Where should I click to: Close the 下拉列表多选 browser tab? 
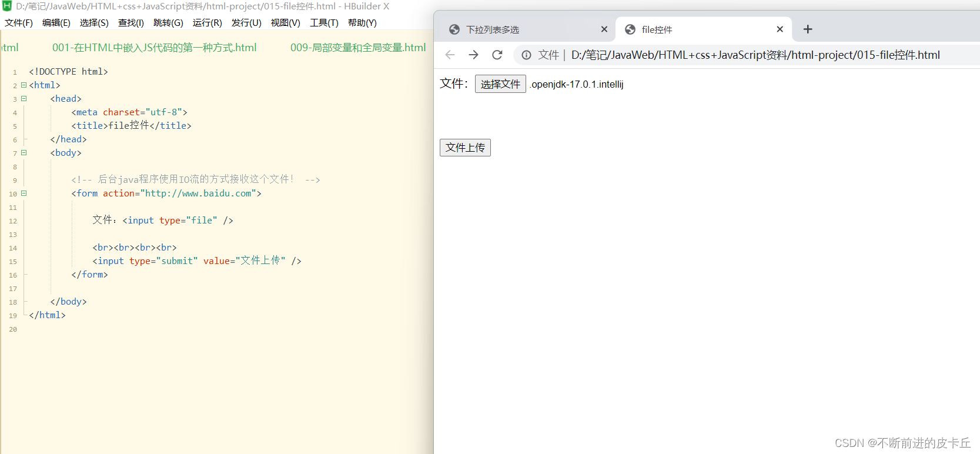(604, 29)
